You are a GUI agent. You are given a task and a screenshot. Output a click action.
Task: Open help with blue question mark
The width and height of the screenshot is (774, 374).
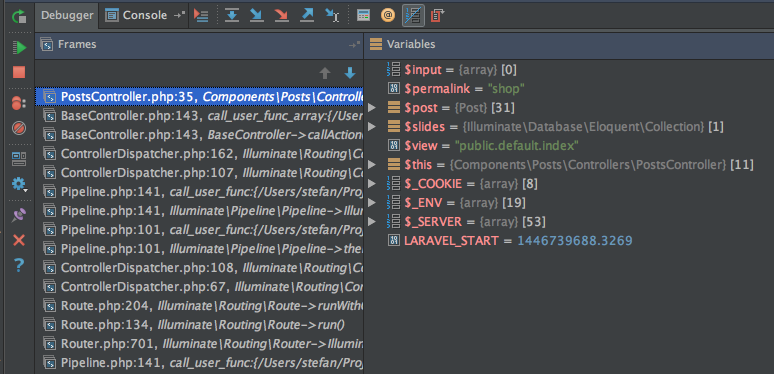point(19,265)
